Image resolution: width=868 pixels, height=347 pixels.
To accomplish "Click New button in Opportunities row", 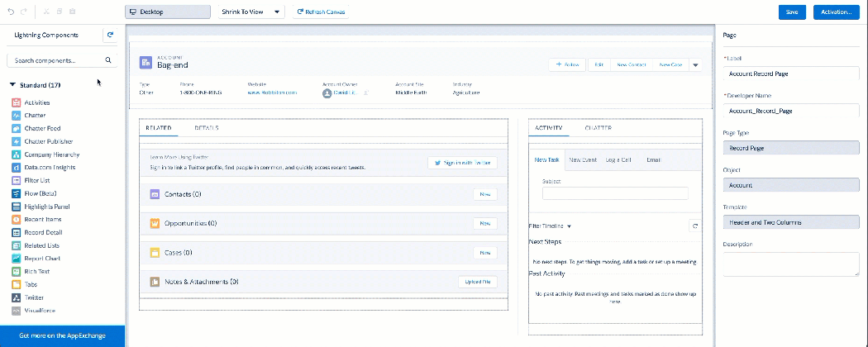I will coord(485,224).
